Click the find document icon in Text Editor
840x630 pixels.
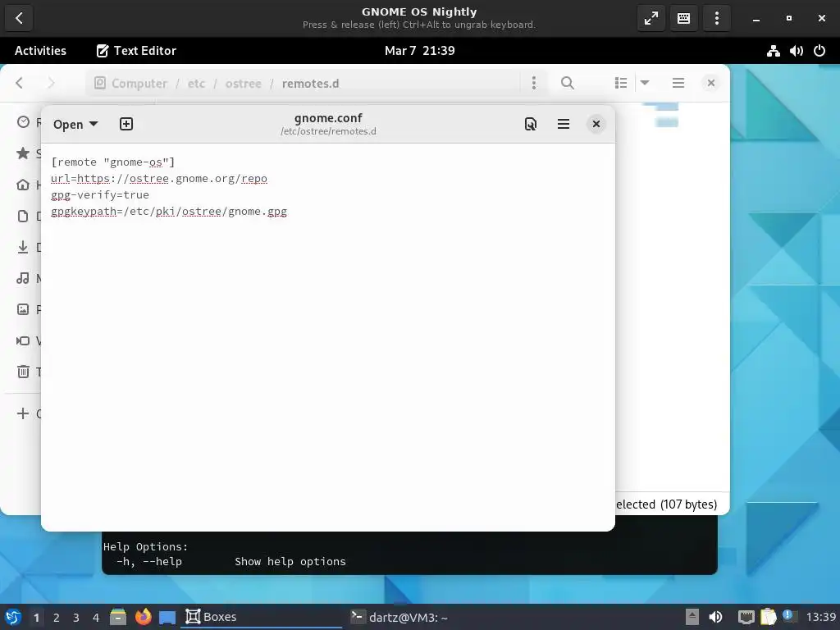point(531,125)
